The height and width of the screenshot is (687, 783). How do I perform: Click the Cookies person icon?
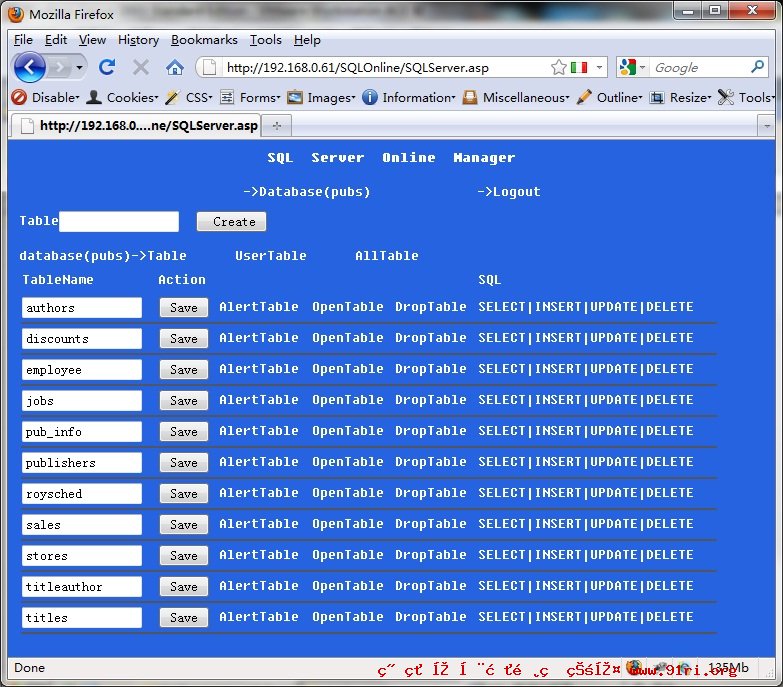tap(94, 97)
